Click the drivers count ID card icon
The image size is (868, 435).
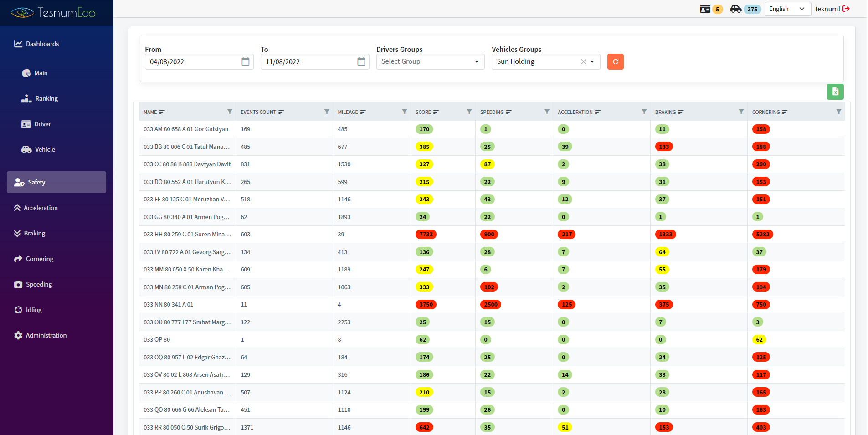tap(705, 9)
